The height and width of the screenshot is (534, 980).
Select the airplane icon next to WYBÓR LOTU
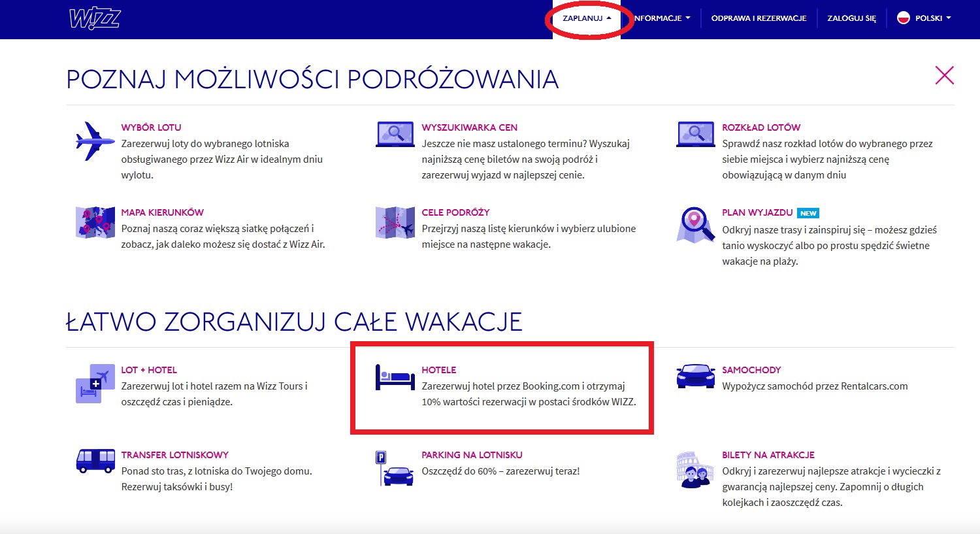(x=94, y=140)
